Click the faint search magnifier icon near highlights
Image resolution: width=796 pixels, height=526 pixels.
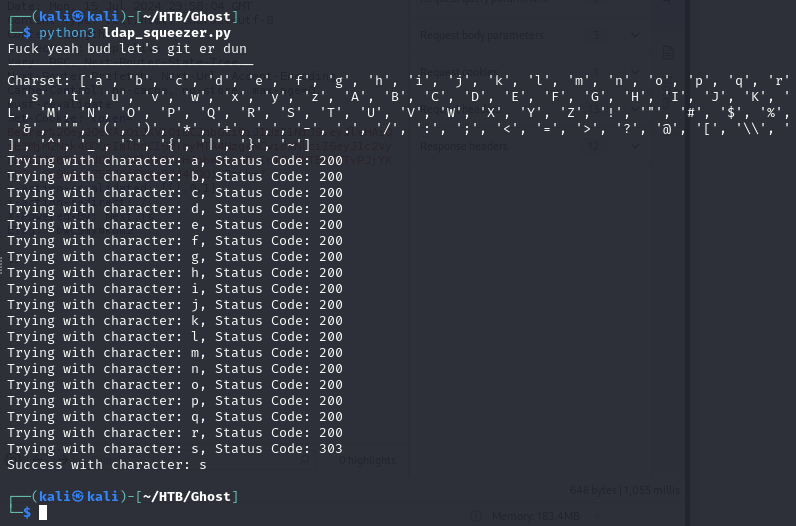304,460
